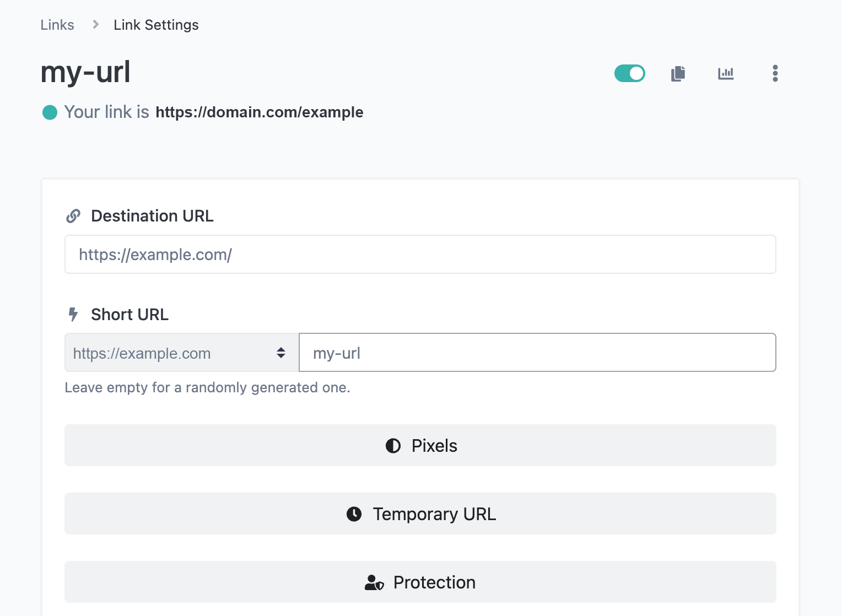Click the half-circle Pixels icon
This screenshot has width=842, height=616.
point(393,446)
